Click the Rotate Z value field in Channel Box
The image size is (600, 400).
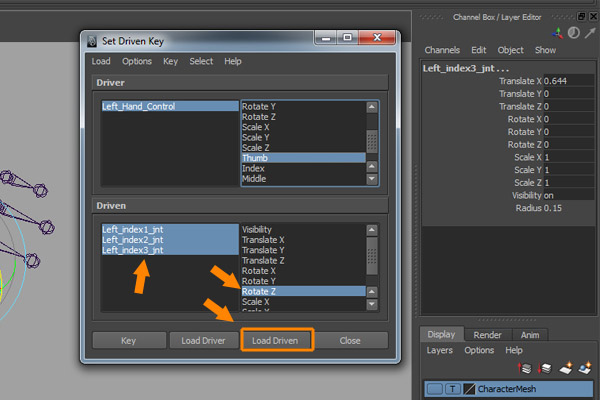[569, 144]
